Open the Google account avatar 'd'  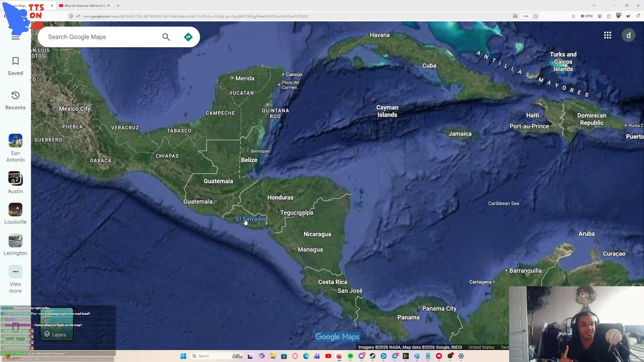point(628,35)
